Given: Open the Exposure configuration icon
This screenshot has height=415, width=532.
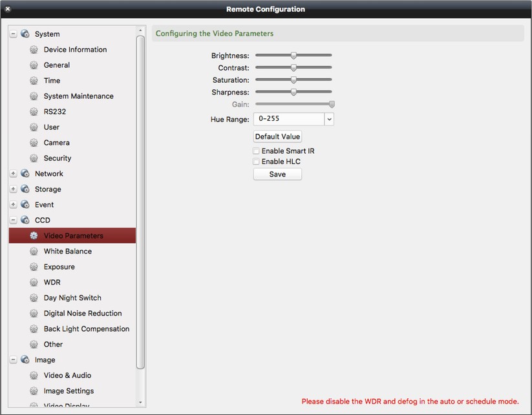Looking at the screenshot, I should [34, 266].
